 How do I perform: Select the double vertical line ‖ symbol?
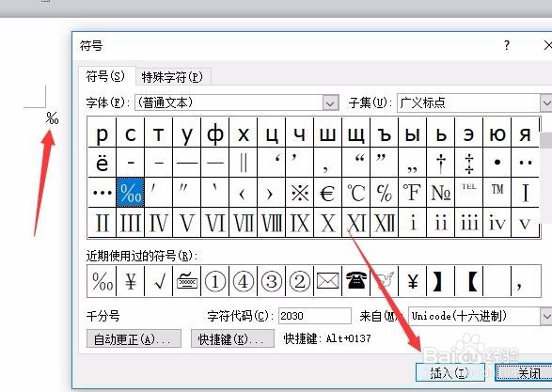244,163
